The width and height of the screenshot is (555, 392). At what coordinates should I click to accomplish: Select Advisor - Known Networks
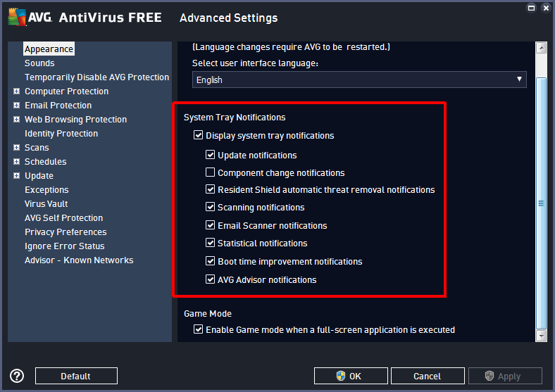point(79,260)
